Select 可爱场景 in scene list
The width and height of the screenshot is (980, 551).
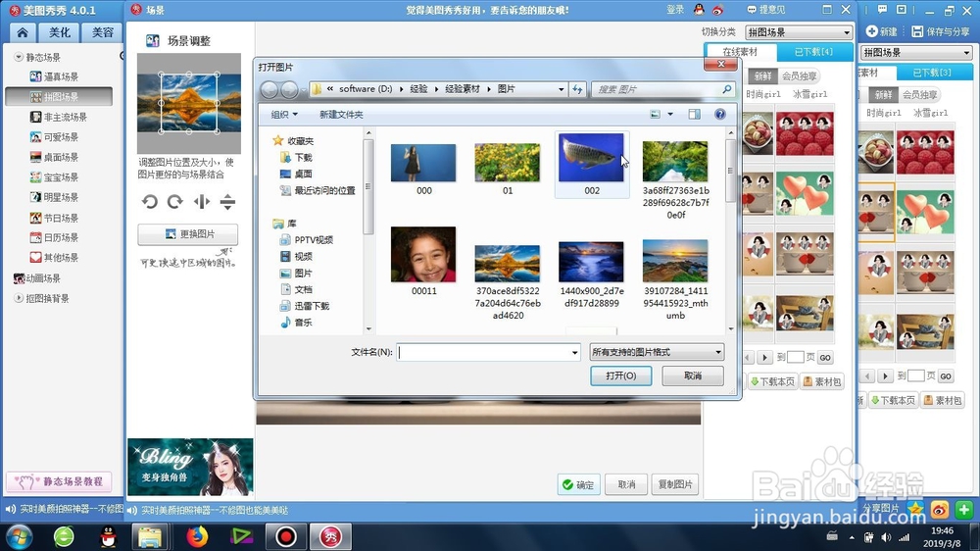coord(61,137)
